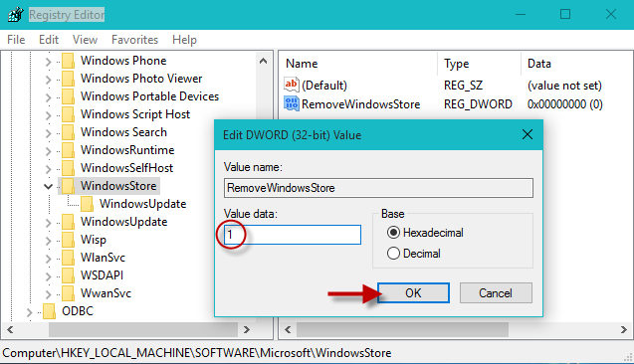
Task: Select the Wisp folder icon
Action: pos(68,240)
